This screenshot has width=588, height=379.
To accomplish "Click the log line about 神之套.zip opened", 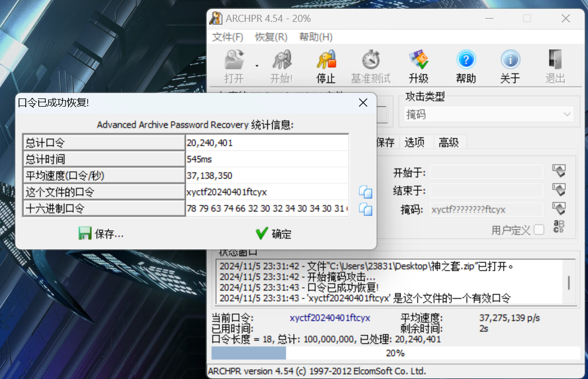I will point(366,266).
